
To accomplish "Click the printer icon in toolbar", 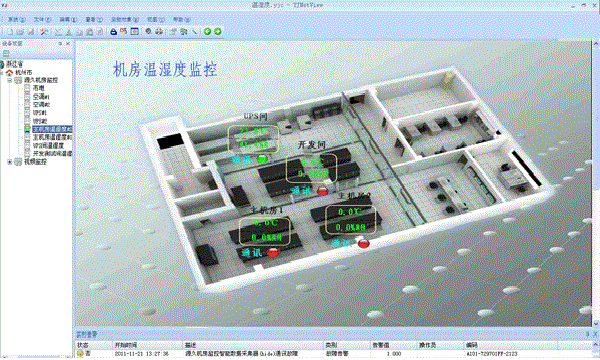I will (x=159, y=32).
